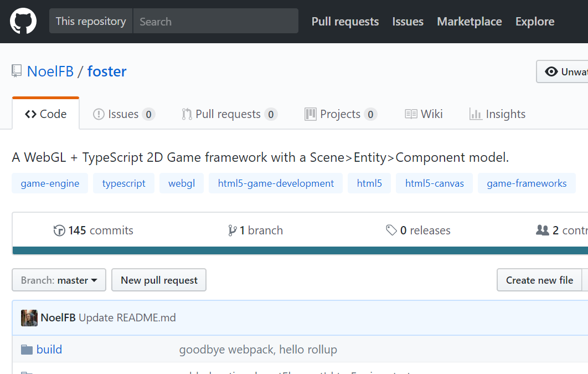
Task: Click the branch fork icon
Action: click(232, 230)
